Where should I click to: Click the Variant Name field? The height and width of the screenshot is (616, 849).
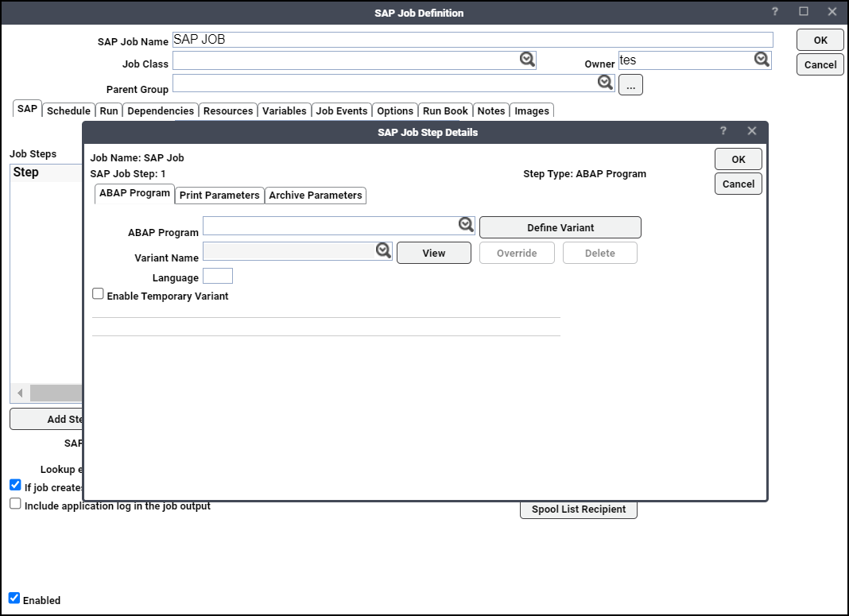(x=297, y=251)
